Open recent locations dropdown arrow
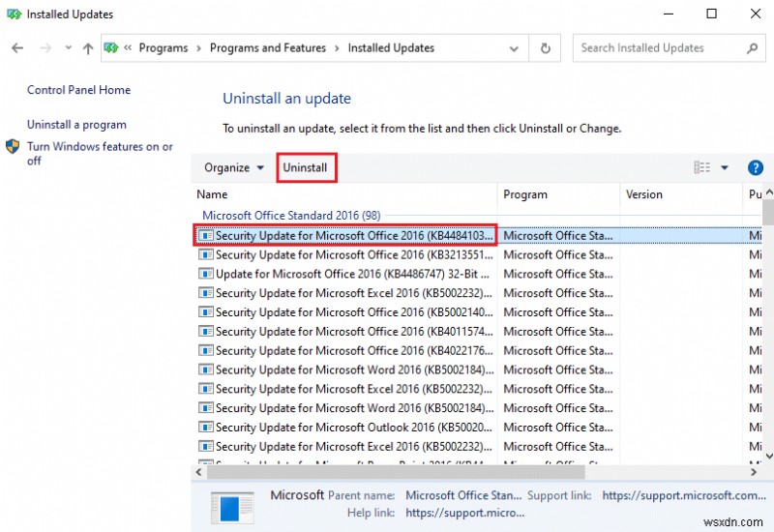774x532 pixels. click(x=68, y=47)
